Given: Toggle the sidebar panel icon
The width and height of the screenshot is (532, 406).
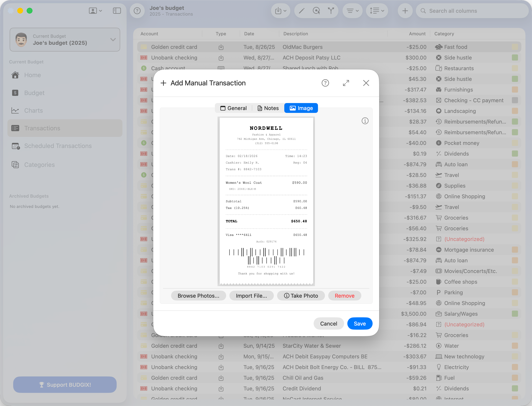Looking at the screenshot, I should 117,11.
